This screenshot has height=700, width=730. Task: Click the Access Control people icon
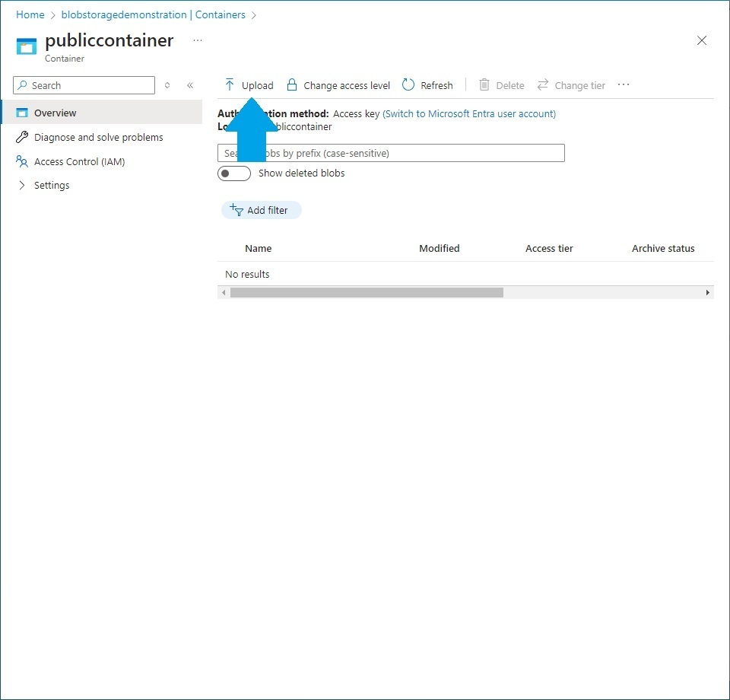[22, 161]
